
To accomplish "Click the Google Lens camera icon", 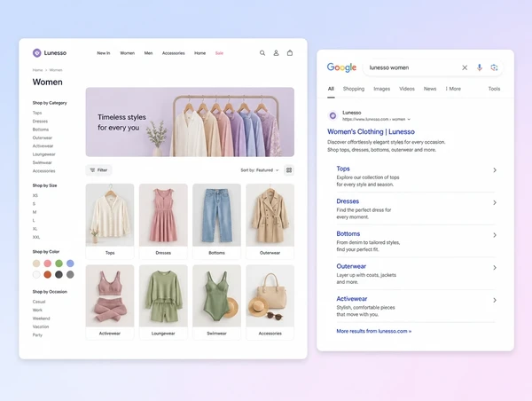I will click(x=494, y=67).
